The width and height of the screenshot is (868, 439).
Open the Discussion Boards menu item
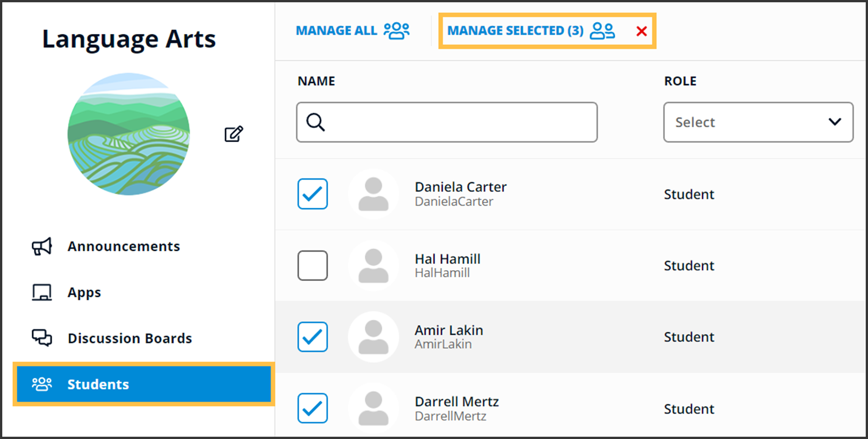[130, 338]
